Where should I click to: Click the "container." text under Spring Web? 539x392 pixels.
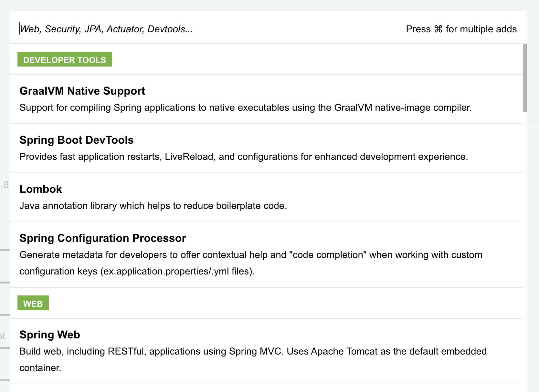pos(40,368)
